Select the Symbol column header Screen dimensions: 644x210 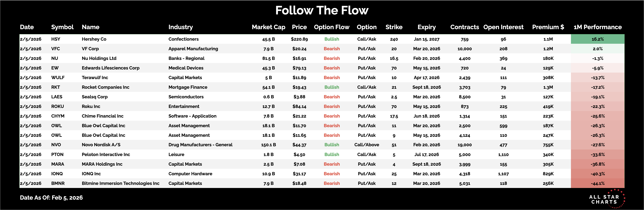click(x=62, y=27)
